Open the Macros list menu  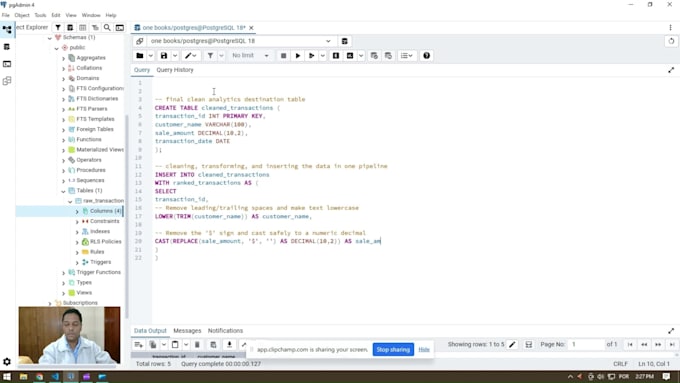[406, 56]
